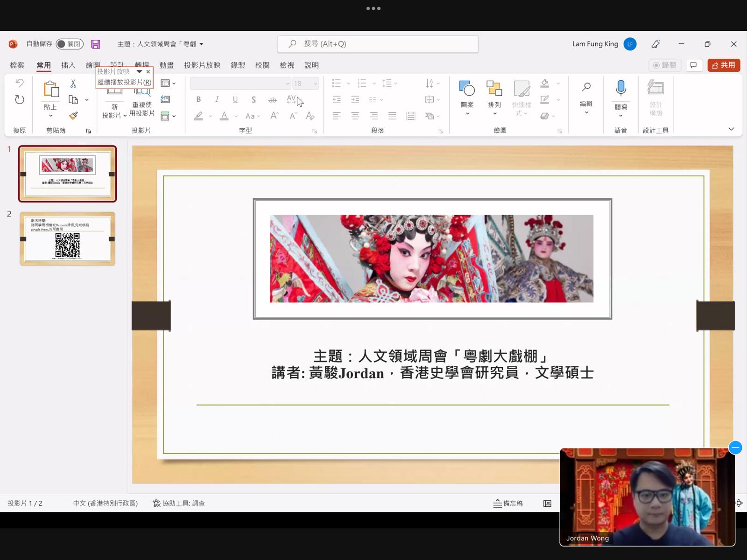The height and width of the screenshot is (560, 747).
Task: Click 協助工具: 調查 accessibility status
Action: click(179, 503)
